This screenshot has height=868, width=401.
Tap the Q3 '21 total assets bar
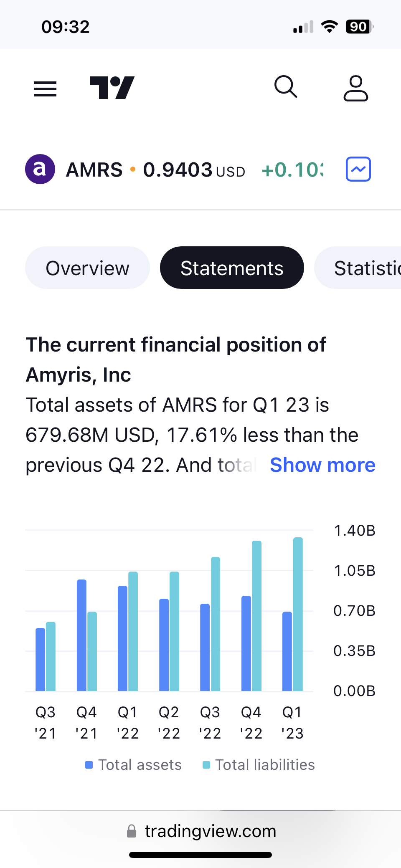coord(40,660)
